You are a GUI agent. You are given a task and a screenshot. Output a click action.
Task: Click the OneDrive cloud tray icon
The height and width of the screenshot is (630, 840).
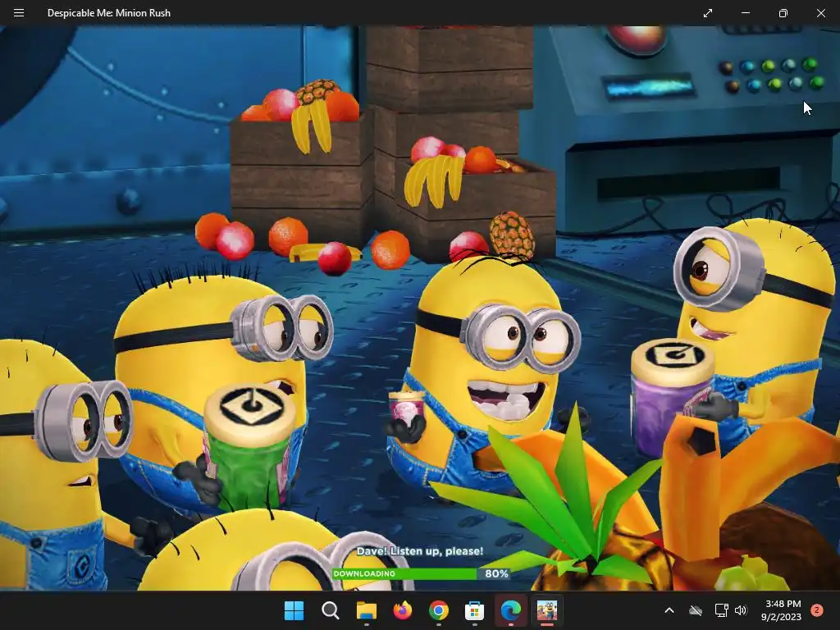click(x=696, y=610)
